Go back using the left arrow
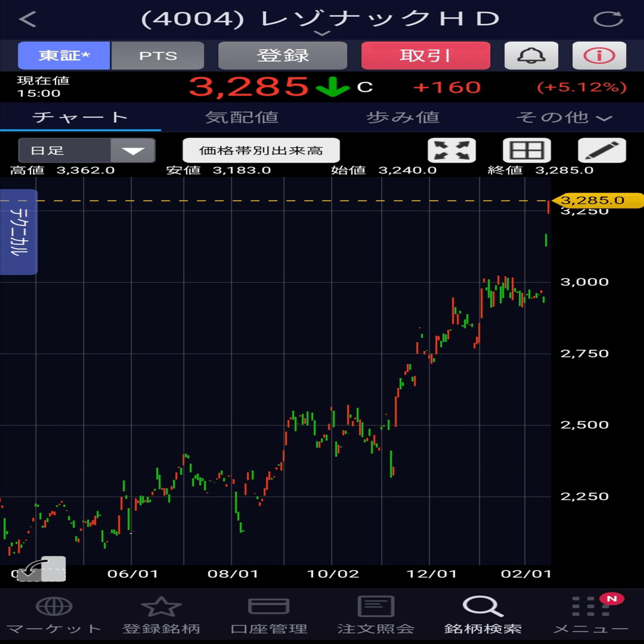 (x=27, y=19)
